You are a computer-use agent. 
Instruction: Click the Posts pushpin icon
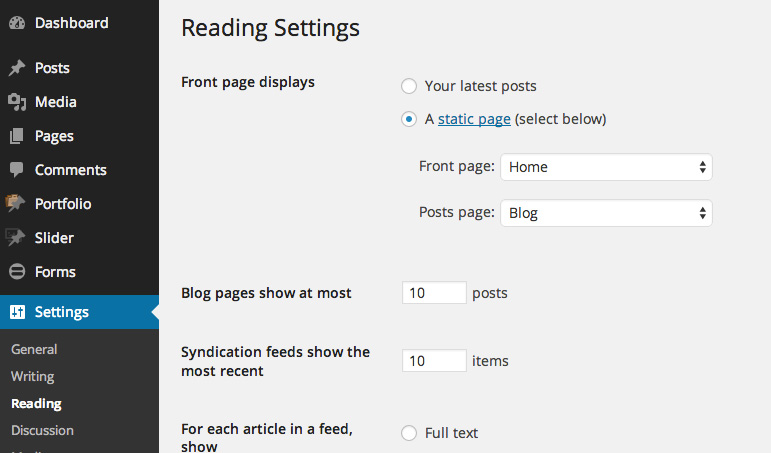click(17, 68)
